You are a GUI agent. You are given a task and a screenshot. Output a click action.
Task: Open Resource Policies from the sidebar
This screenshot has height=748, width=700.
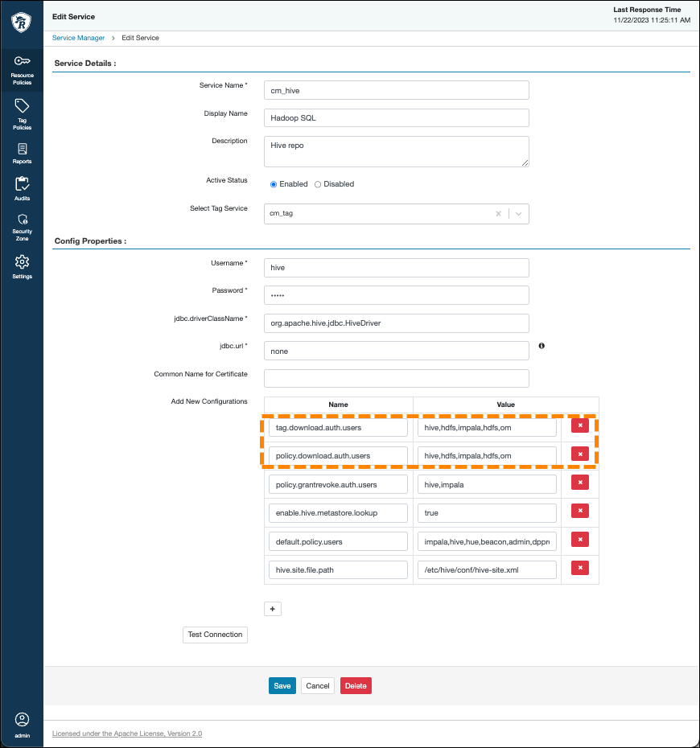click(22, 68)
